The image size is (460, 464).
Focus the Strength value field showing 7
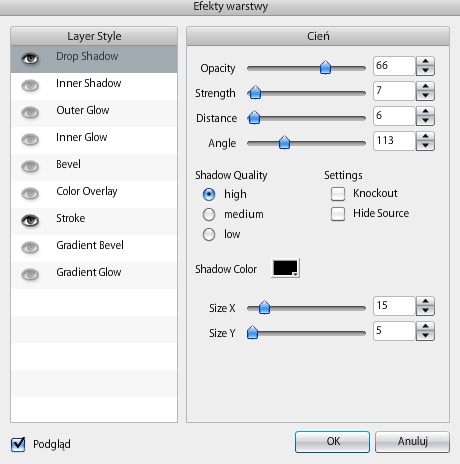pos(394,91)
